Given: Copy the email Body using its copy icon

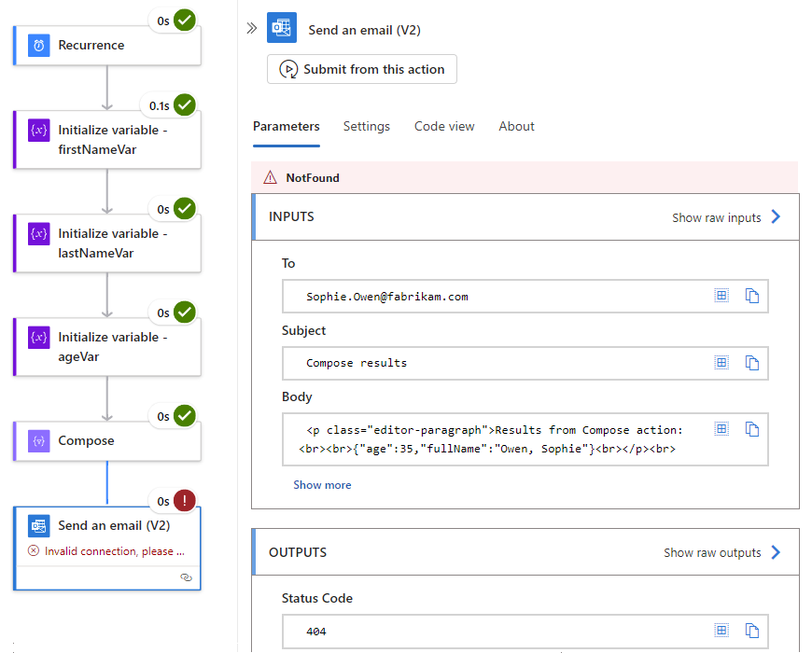Looking at the screenshot, I should (752, 428).
